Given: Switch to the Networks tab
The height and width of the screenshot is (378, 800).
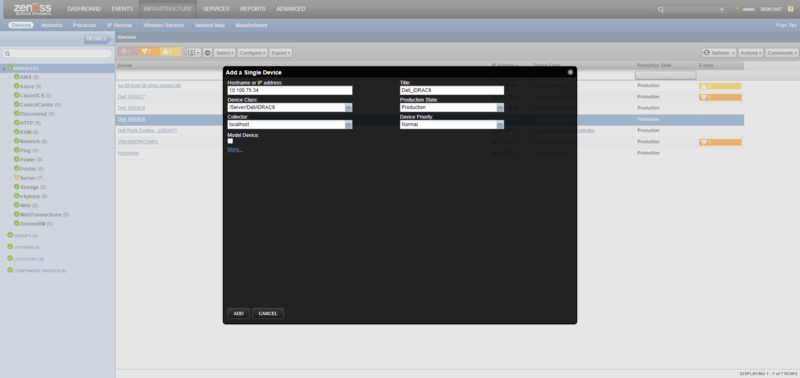Looking at the screenshot, I should point(52,25).
